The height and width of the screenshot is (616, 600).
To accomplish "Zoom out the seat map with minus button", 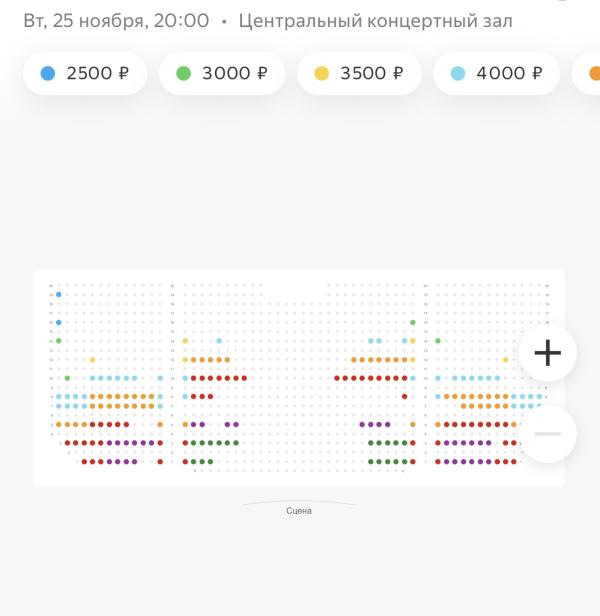I will click(547, 433).
